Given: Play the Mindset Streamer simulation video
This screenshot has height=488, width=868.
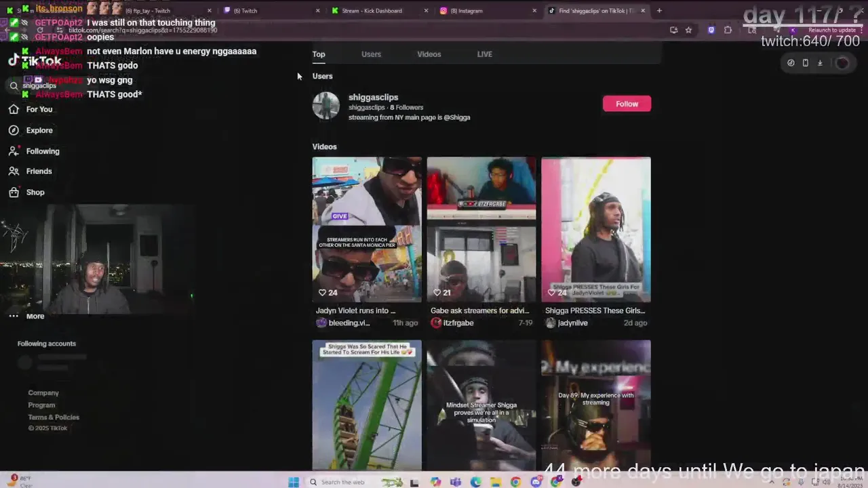Looking at the screenshot, I should coord(481,405).
